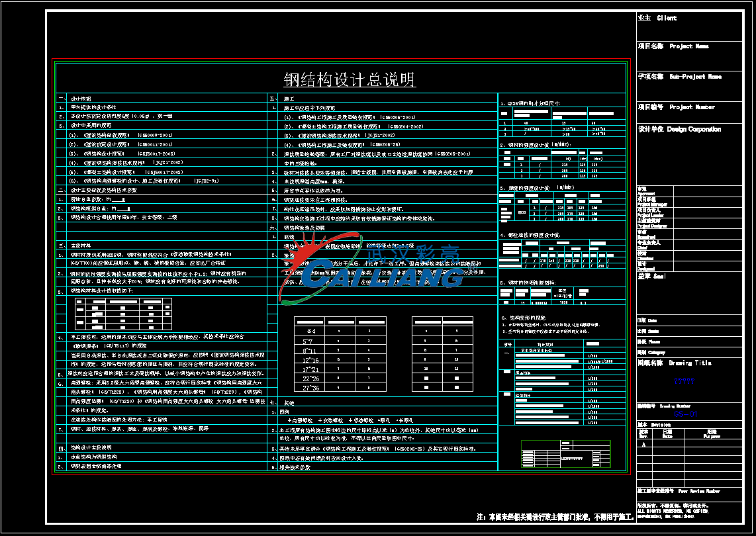The width and height of the screenshot is (756, 536).
Task: Click the 'GB50204-2002' construction code line
Action: tap(354, 126)
